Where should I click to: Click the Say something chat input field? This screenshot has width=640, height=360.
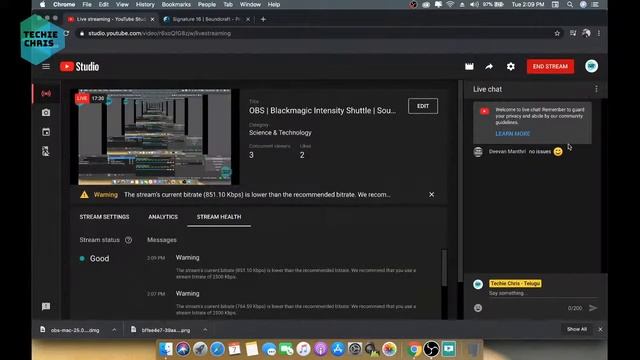(x=543, y=293)
